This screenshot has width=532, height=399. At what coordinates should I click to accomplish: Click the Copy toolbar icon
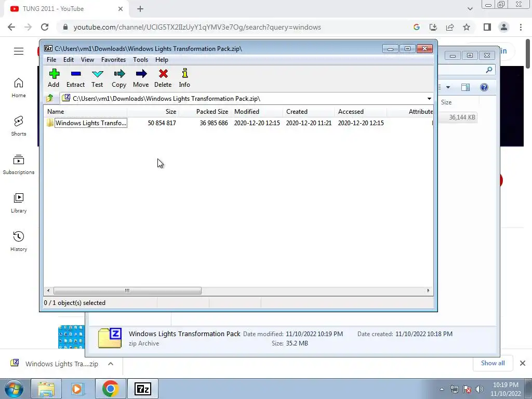point(119,78)
